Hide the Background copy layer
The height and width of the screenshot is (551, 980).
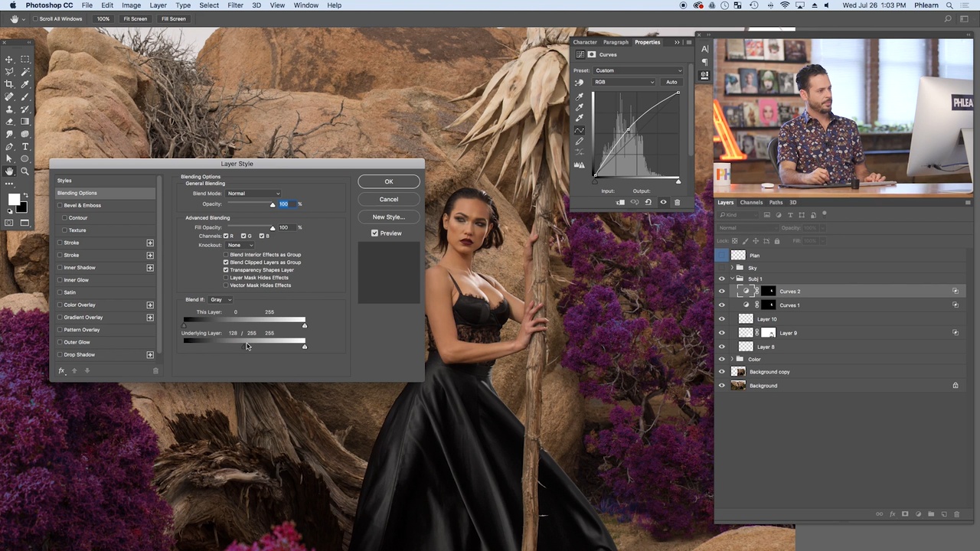[721, 372]
